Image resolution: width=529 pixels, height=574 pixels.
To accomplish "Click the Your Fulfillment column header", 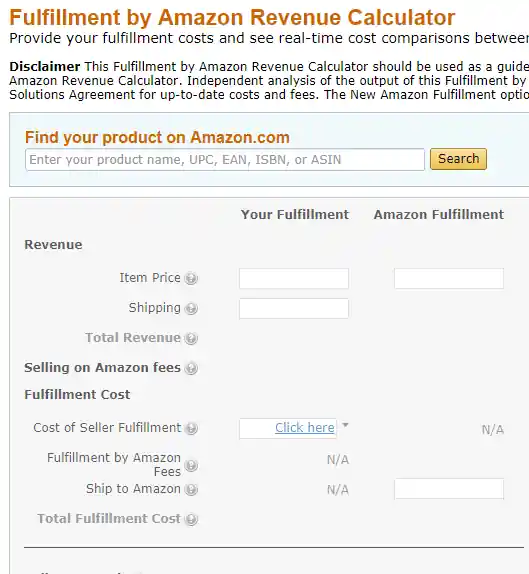I will pyautogui.click(x=295, y=215).
